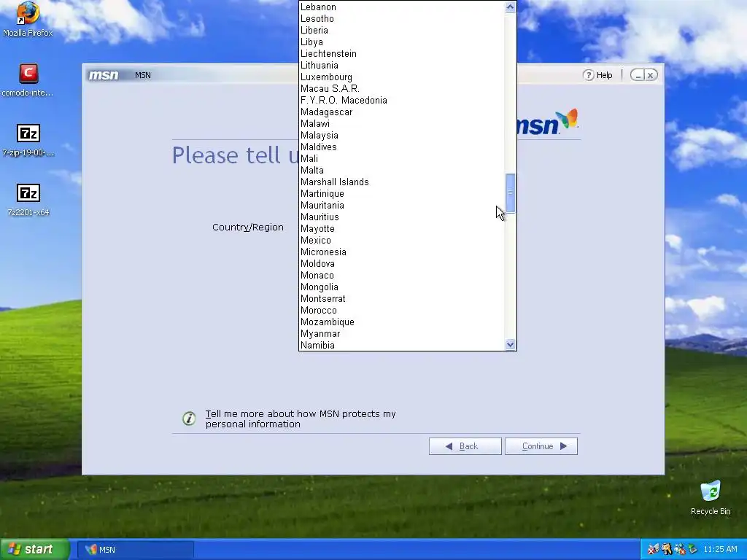The image size is (747, 560).
Task: Select Liberia from country list
Action: pos(402,31)
